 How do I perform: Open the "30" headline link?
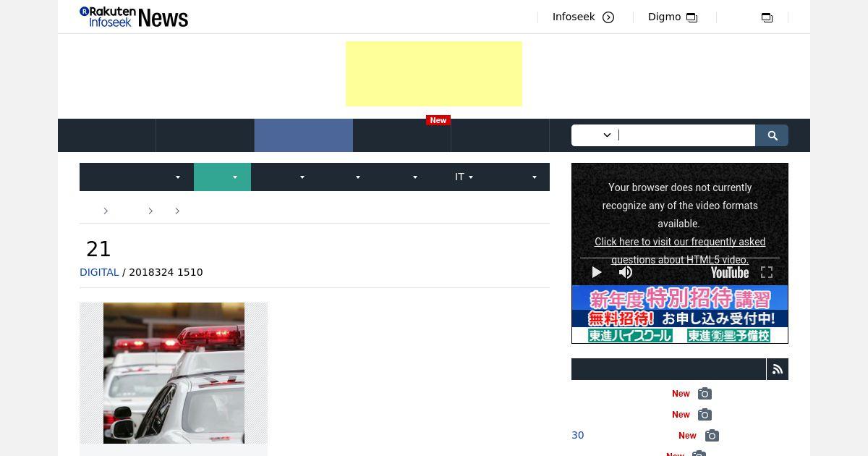(577, 435)
